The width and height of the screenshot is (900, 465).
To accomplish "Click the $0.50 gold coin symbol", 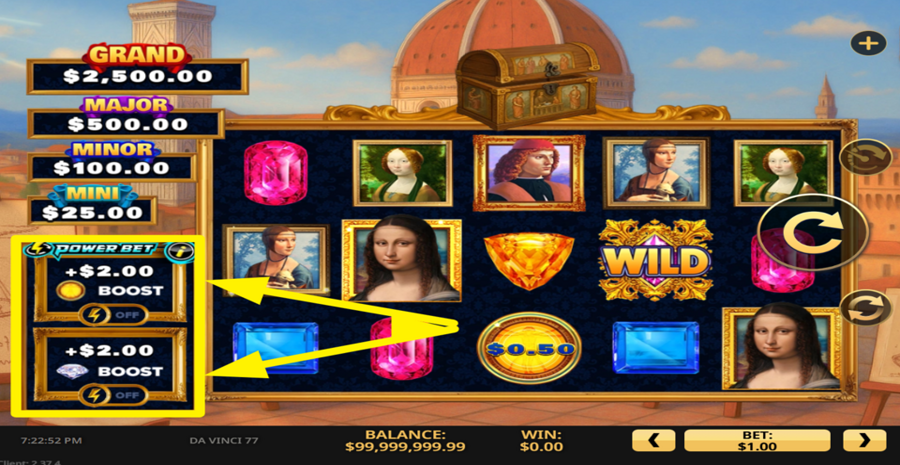I will 529,348.
